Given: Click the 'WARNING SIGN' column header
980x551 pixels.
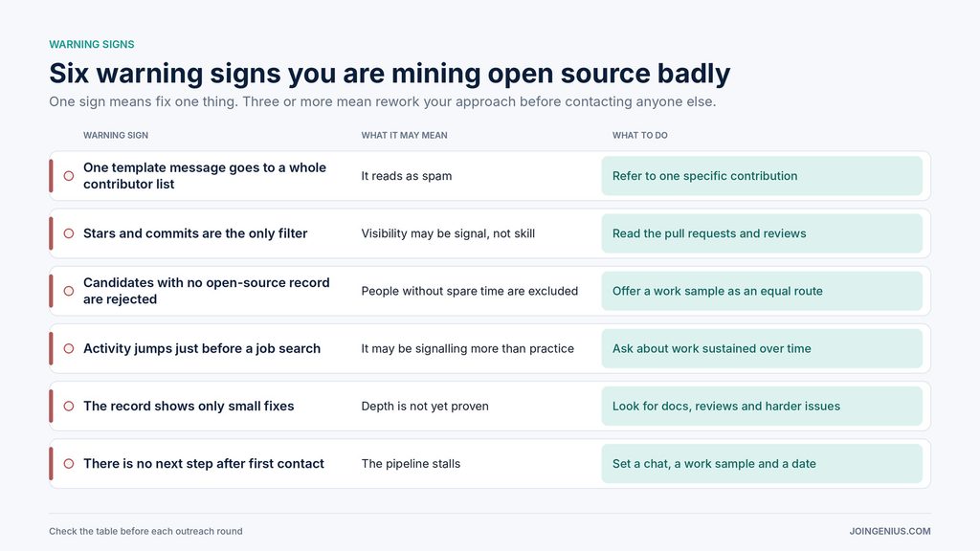Looking at the screenshot, I should pos(116,135).
